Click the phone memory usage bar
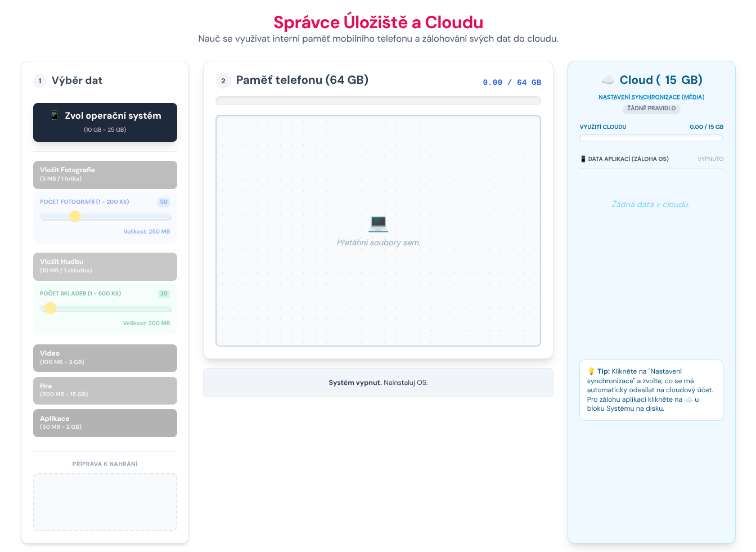This screenshot has height=552, width=756. [x=378, y=101]
